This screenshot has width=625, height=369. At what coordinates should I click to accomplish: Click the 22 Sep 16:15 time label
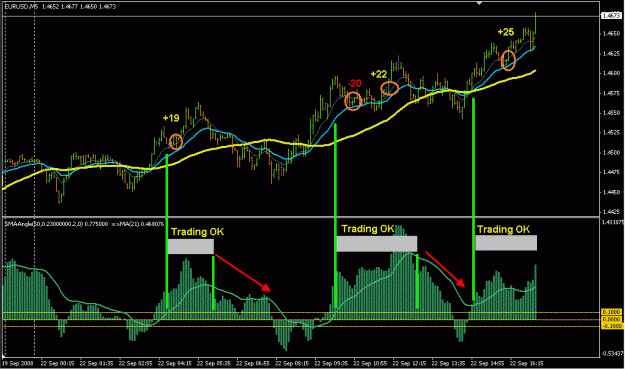pyautogui.click(x=527, y=363)
